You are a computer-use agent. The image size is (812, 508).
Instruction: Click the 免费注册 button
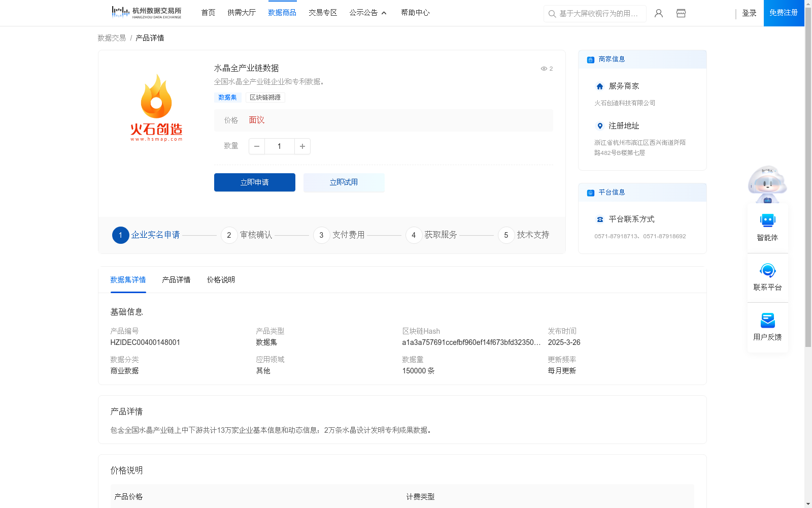pos(784,13)
